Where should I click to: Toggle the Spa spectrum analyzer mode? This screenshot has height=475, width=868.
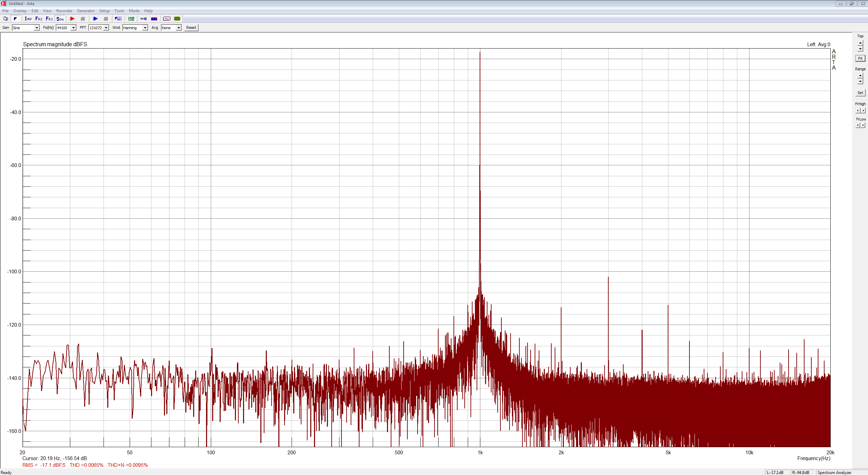(60, 19)
